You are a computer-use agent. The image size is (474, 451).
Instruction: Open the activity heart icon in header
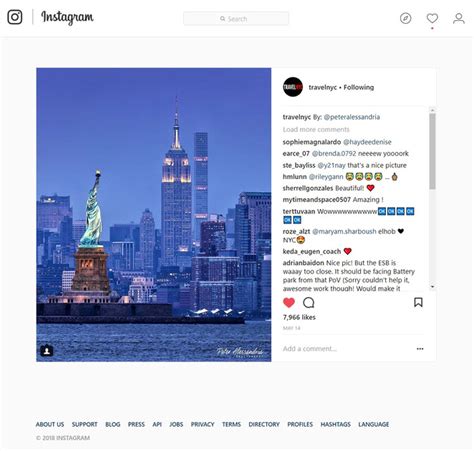click(x=432, y=18)
